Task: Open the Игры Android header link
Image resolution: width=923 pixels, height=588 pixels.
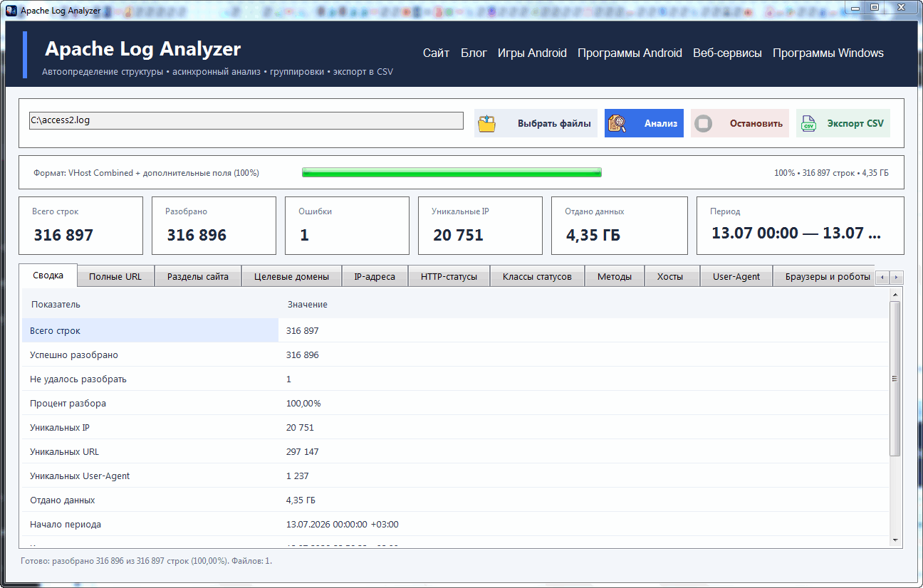Action: point(532,53)
